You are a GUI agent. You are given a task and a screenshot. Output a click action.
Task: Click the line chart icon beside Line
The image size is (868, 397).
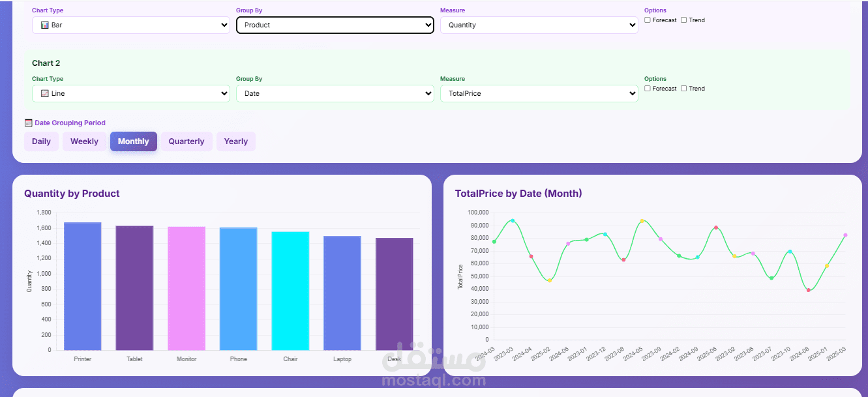[x=44, y=93]
